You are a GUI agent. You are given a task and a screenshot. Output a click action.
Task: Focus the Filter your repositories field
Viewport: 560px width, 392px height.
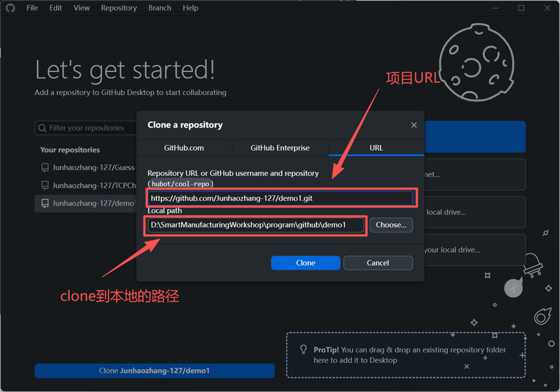coord(86,127)
